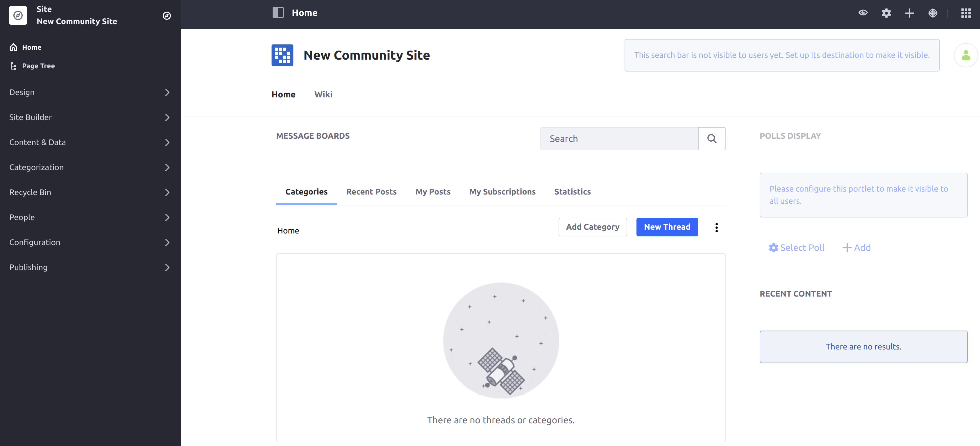Click the Message Boards search icon
Viewport: 980px width, 446px height.
[711, 138]
